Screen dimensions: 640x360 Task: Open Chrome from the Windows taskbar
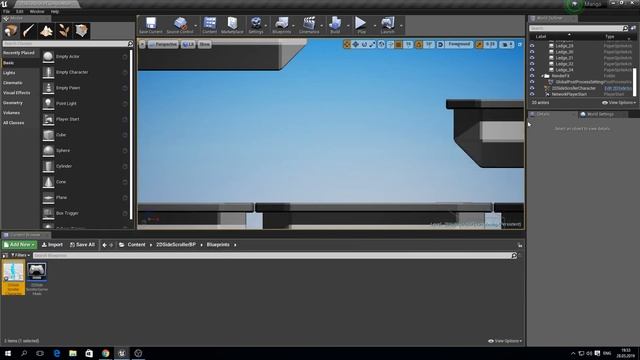tap(105, 353)
